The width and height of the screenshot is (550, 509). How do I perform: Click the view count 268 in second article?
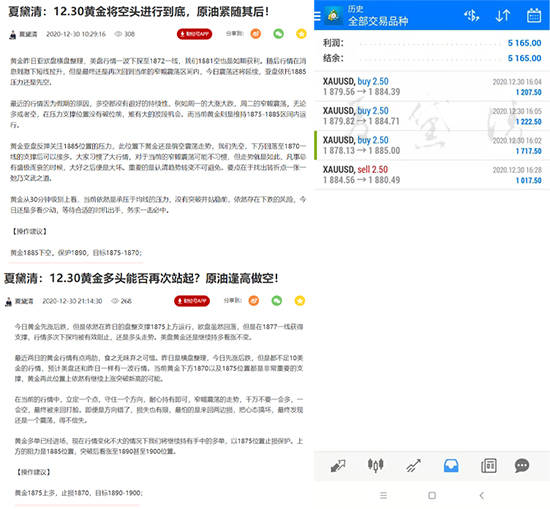point(126,301)
